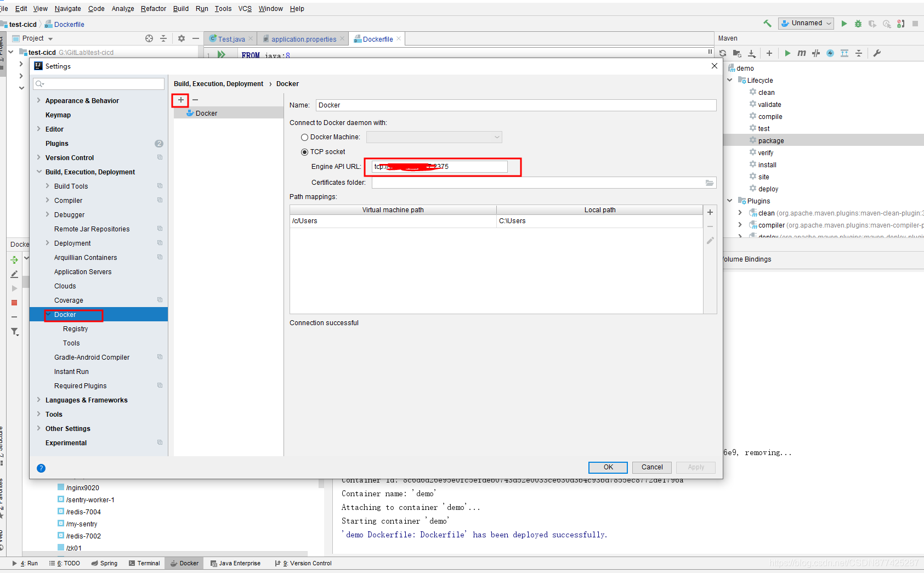The width and height of the screenshot is (924, 573).
Task: Click plus icon to add path mapping
Action: (x=710, y=212)
